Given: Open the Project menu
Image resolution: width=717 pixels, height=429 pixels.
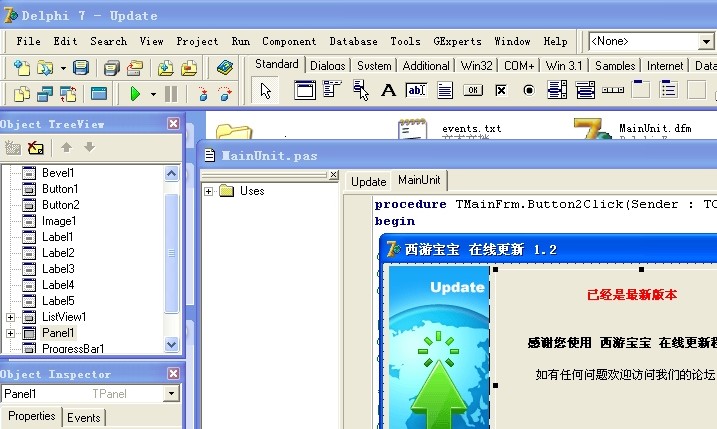Looking at the screenshot, I should [x=197, y=41].
